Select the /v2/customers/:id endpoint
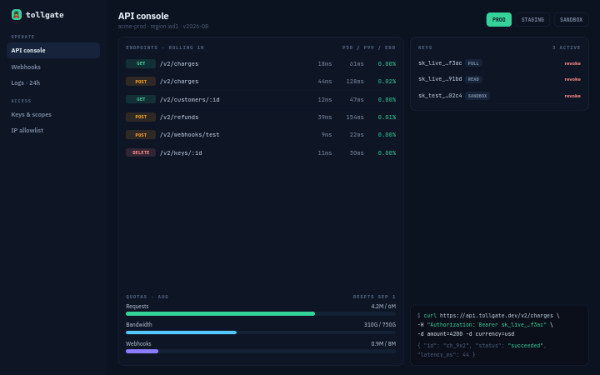Viewport: 600px width, 375px height. [x=261, y=99]
